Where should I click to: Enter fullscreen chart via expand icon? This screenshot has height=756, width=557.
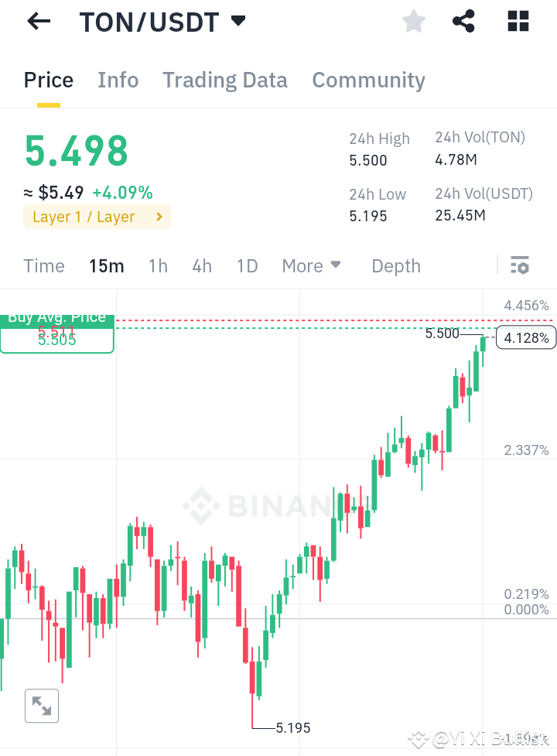(x=42, y=706)
